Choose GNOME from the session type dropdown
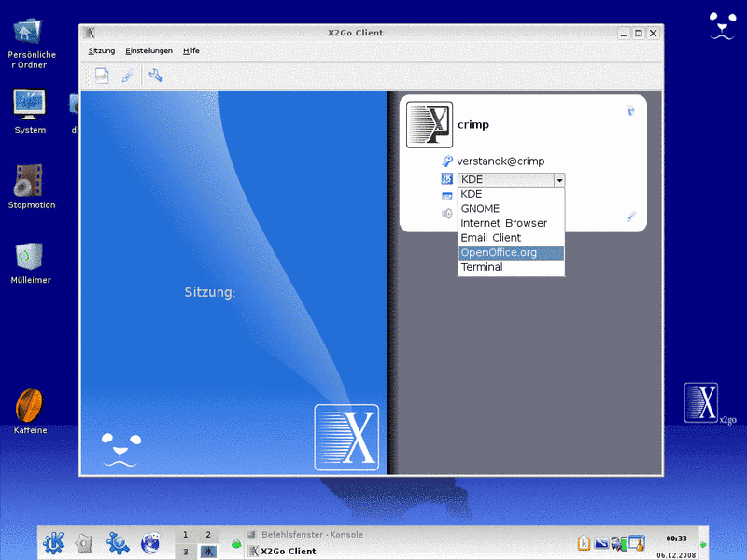 (480, 208)
